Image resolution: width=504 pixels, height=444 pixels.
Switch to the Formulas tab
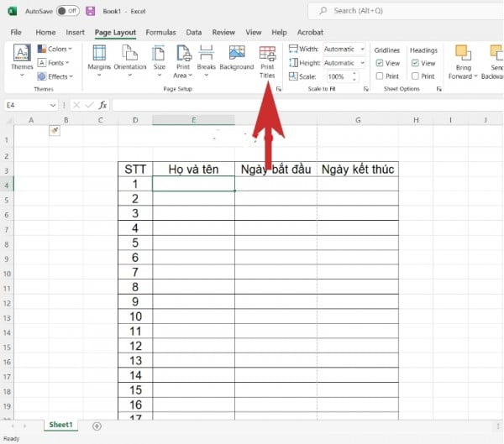click(x=160, y=33)
